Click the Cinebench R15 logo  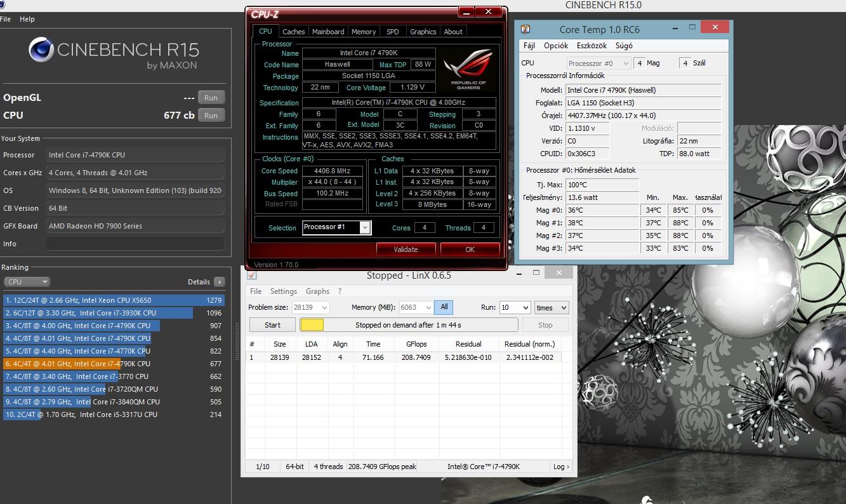114,53
